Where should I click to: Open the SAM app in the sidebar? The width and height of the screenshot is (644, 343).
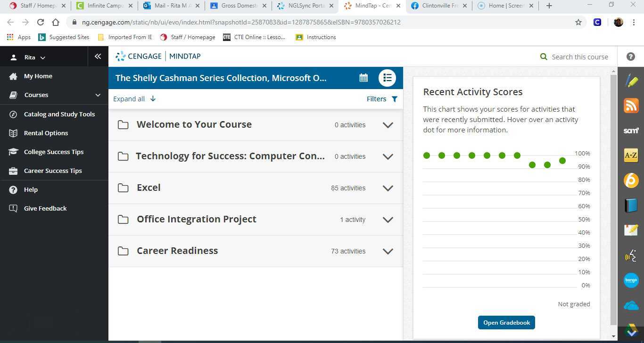coord(631,131)
